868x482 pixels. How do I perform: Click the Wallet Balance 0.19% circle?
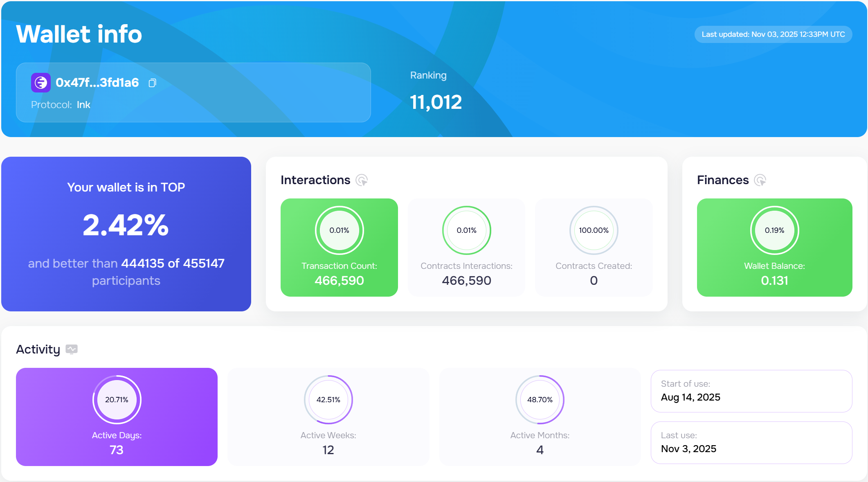tap(774, 230)
